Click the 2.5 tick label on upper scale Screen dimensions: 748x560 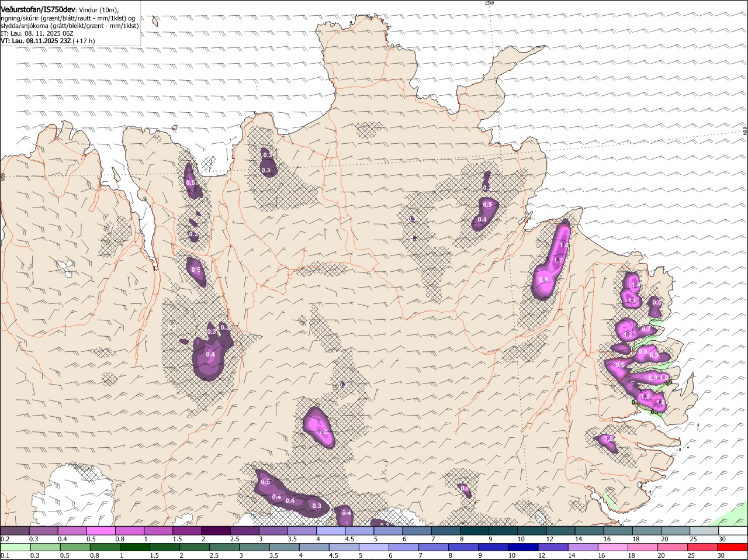[235, 539]
